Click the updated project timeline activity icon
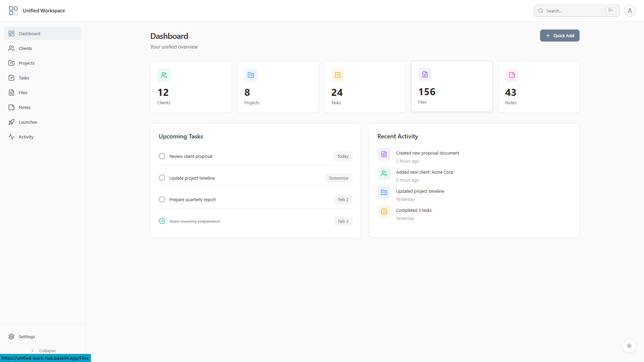This screenshot has height=362, width=644. click(384, 192)
